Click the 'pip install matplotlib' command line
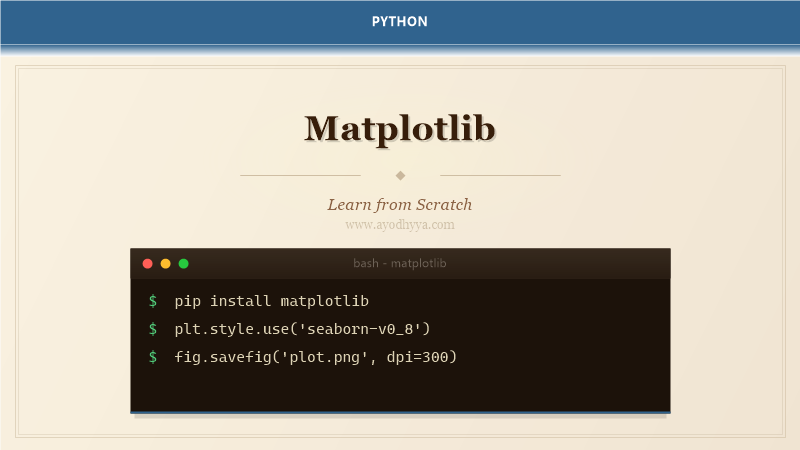 pyautogui.click(x=271, y=301)
